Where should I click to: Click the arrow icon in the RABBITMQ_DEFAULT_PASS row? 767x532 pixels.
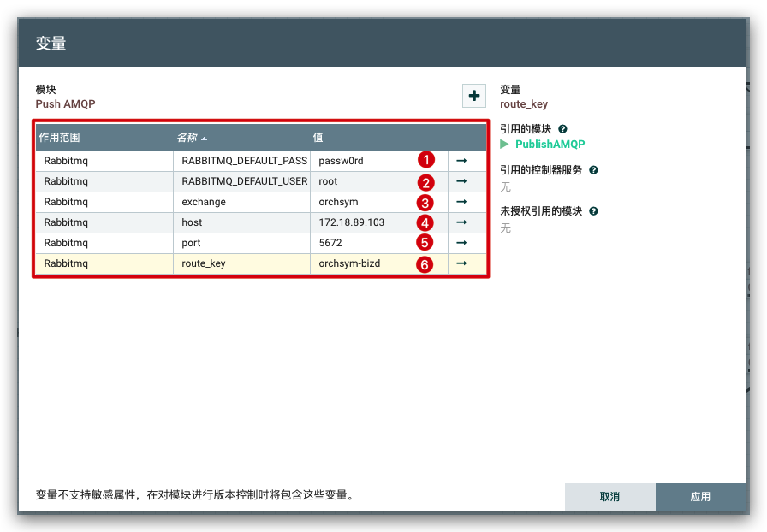click(461, 160)
